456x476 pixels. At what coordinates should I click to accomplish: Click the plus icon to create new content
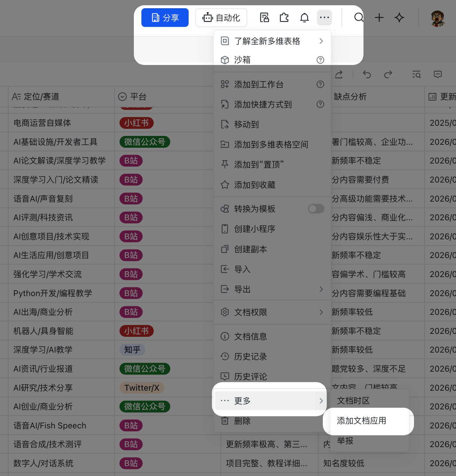pos(379,18)
